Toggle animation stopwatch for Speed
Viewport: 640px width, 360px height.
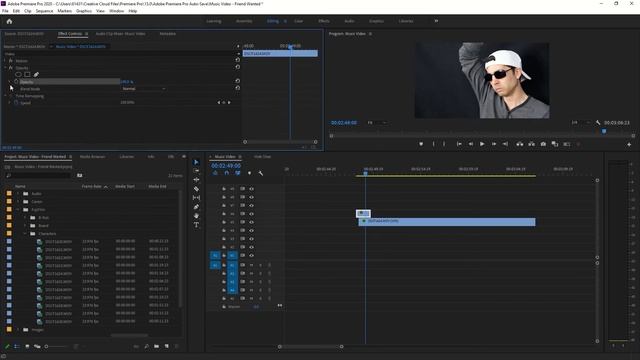(16, 103)
